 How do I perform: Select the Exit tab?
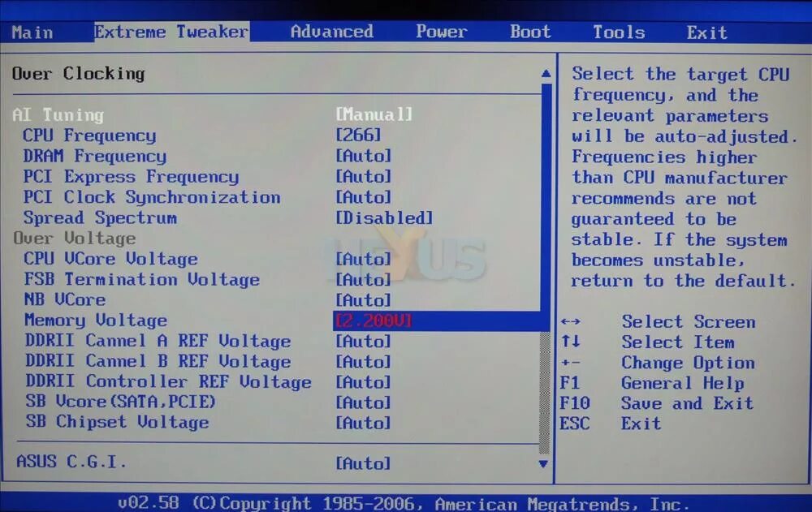coord(707,32)
